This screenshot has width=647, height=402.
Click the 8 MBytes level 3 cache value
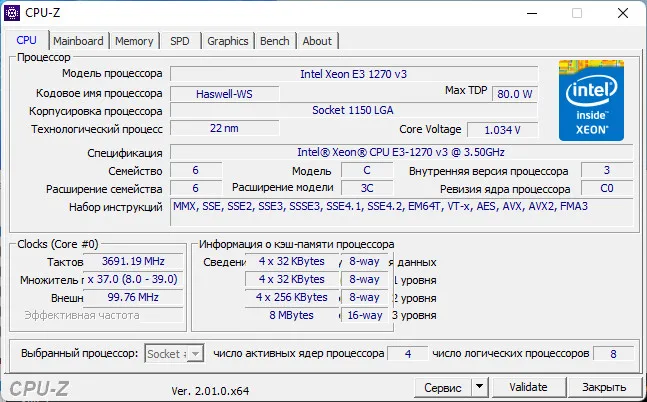[x=292, y=315]
